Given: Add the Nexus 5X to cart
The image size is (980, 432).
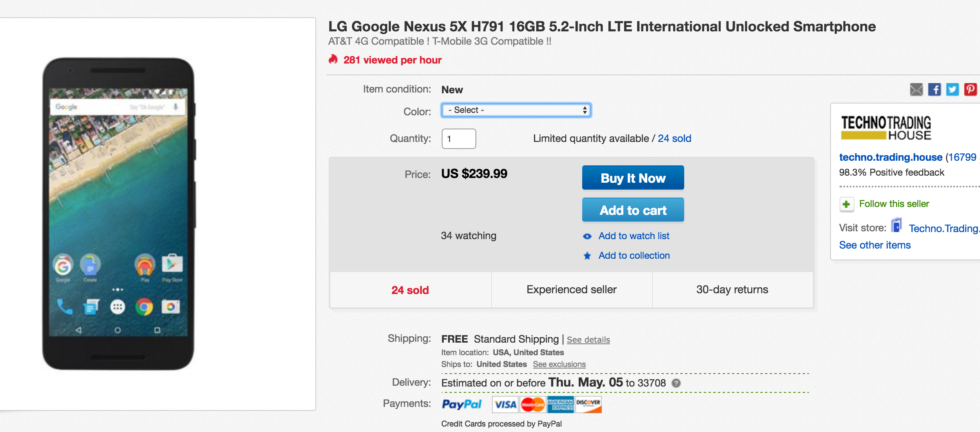Looking at the screenshot, I should pos(633,210).
